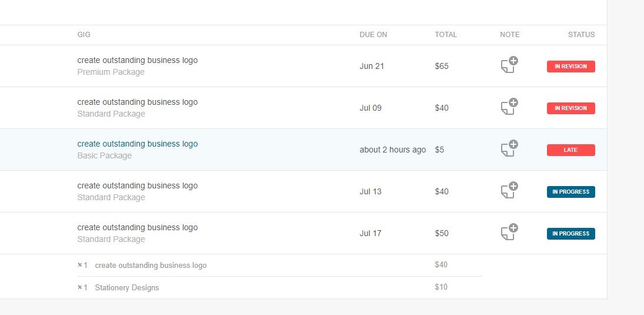644x315 pixels.
Task: Click the IN PROGRESS badge for the $50 order
Action: click(570, 234)
